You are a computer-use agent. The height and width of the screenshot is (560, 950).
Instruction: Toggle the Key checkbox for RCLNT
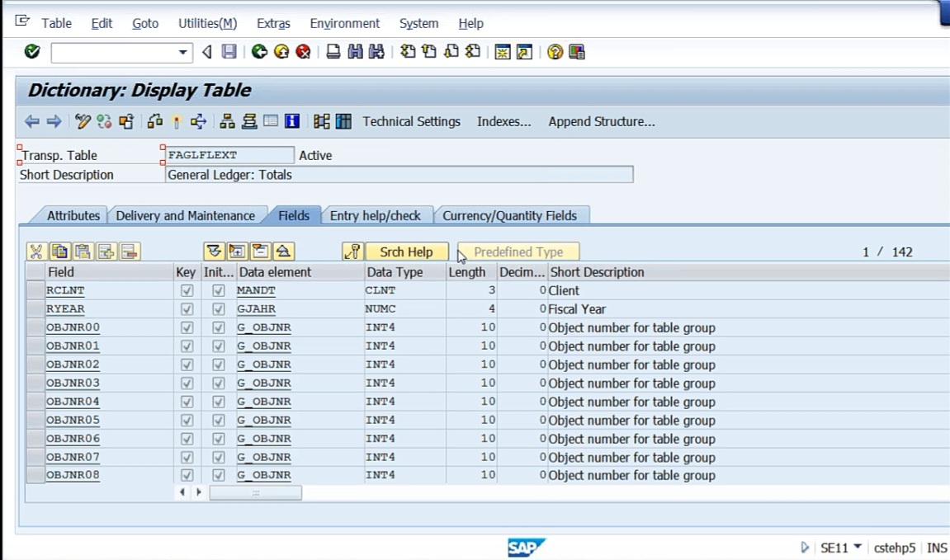click(x=187, y=290)
